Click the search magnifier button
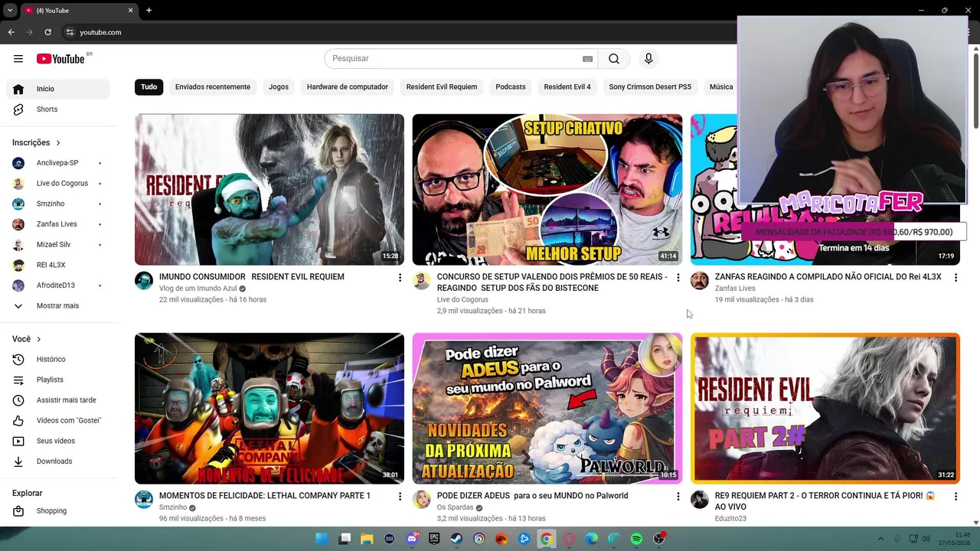This screenshot has width=980, height=551. 614,59
